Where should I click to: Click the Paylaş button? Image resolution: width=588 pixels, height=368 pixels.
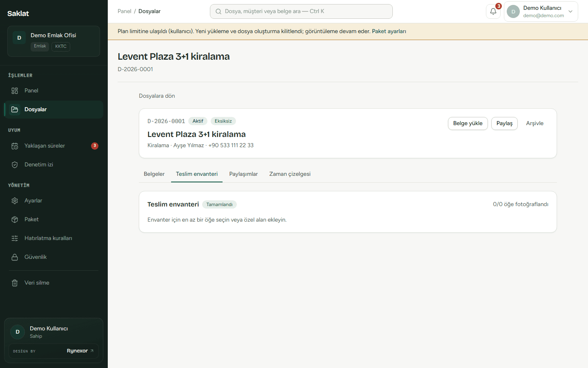pos(504,123)
